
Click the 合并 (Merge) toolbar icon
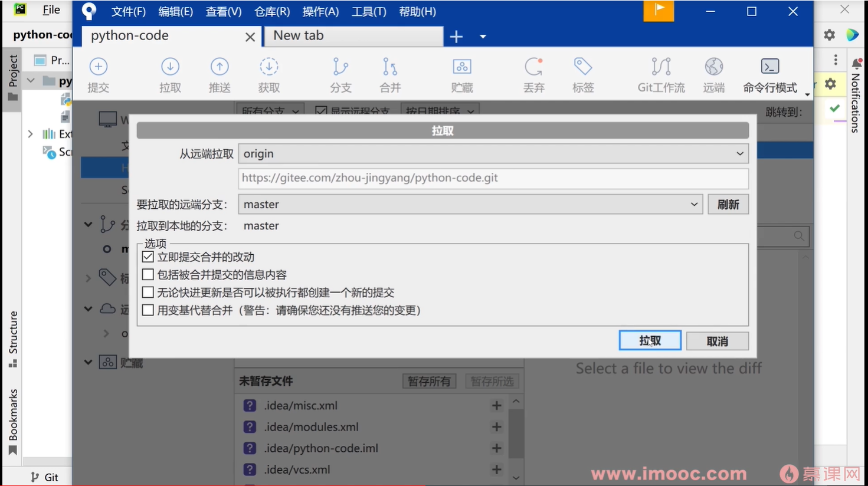[389, 74]
